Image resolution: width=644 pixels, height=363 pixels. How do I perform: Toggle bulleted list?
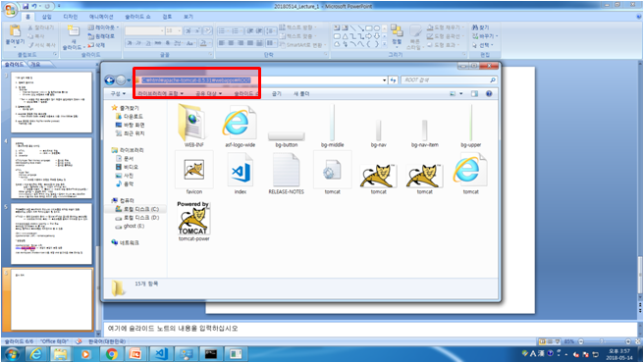(223, 30)
